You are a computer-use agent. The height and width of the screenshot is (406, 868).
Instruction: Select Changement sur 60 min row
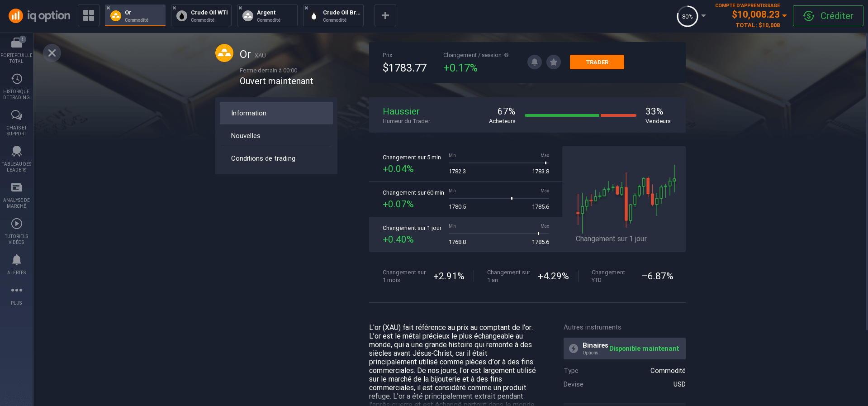pos(465,199)
